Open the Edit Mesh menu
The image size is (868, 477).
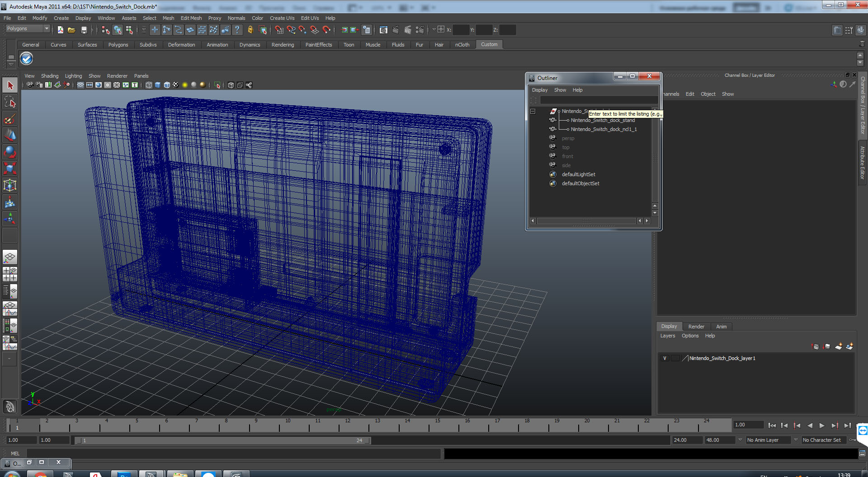[191, 18]
